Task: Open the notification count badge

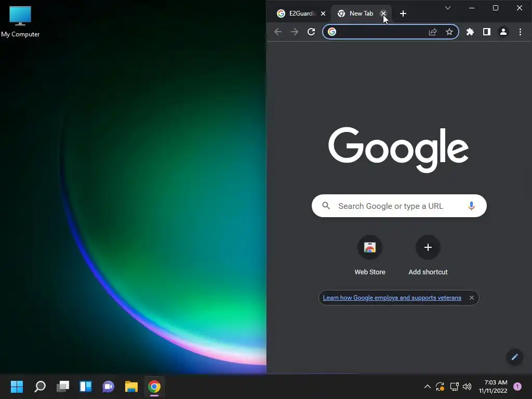Action: tap(517, 387)
